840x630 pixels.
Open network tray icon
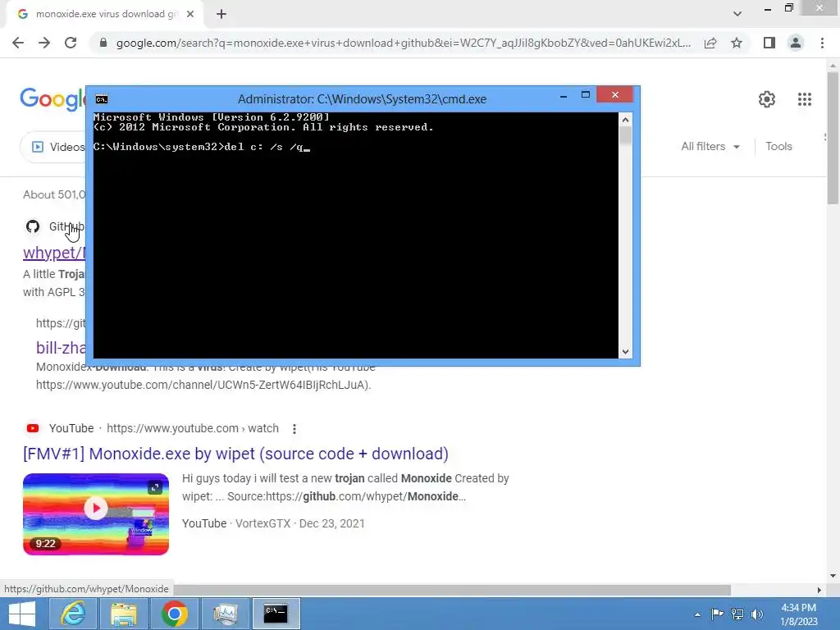(x=737, y=614)
